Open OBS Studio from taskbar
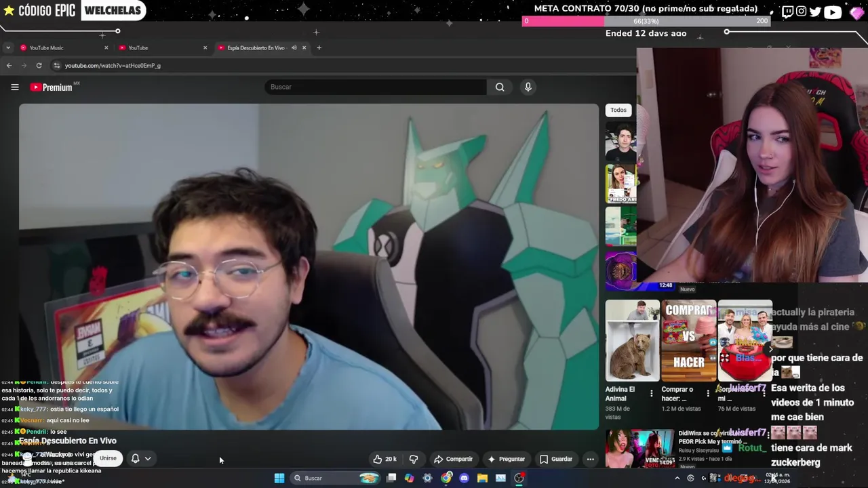 pyautogui.click(x=519, y=478)
